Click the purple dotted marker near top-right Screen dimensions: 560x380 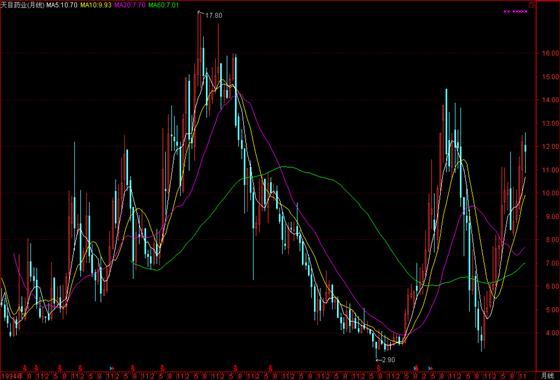pos(515,12)
